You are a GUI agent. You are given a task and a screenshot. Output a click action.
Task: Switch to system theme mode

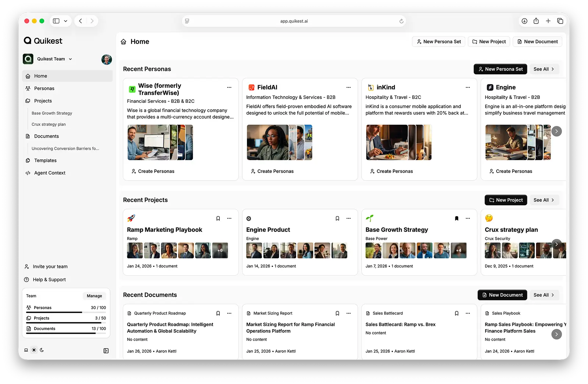point(26,350)
